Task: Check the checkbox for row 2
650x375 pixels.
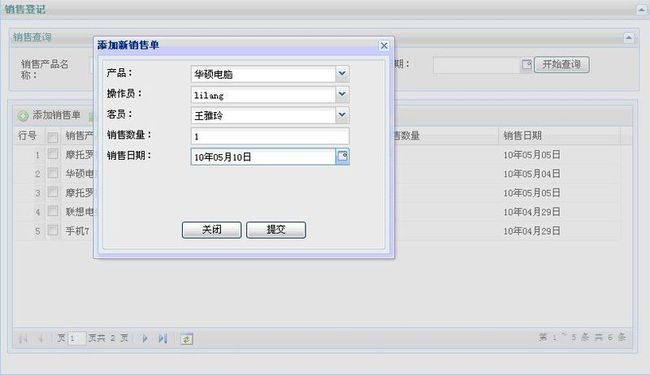Action: pos(53,173)
